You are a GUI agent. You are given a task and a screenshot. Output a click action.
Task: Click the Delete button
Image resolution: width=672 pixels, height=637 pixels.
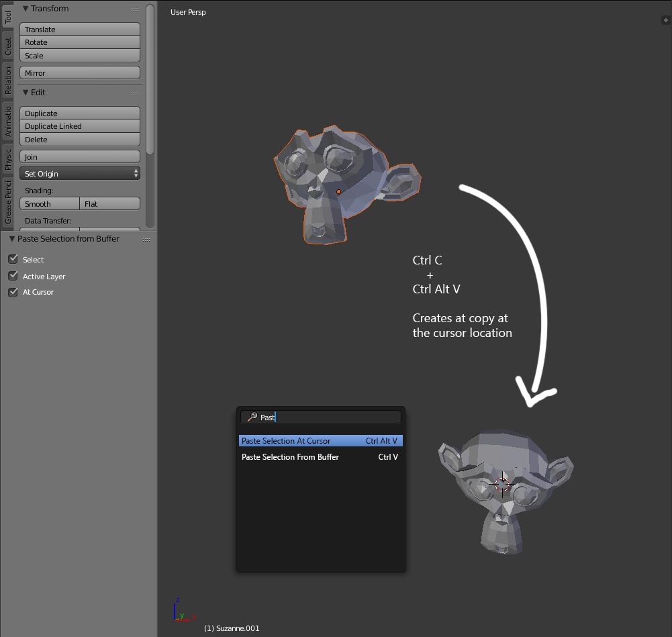pyautogui.click(x=80, y=140)
